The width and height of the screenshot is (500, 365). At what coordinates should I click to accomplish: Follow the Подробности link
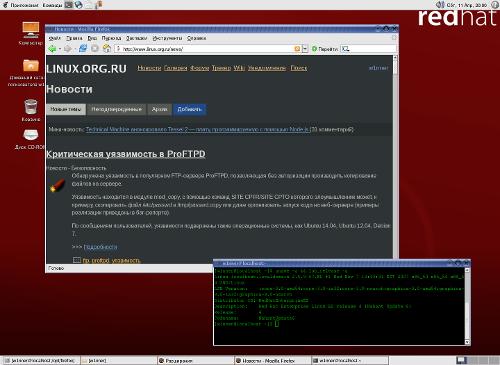click(100, 247)
